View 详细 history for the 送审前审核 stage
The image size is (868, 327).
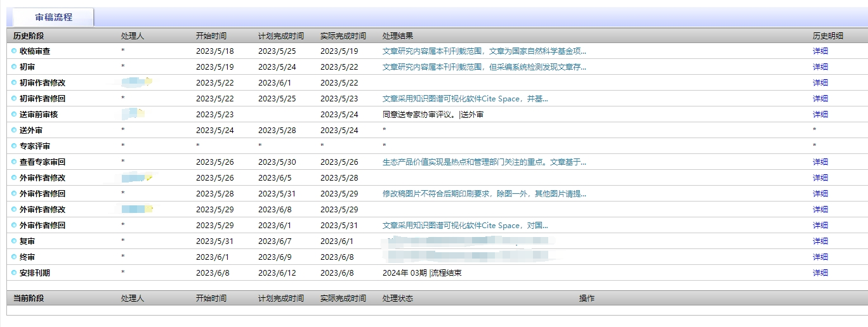click(x=820, y=115)
